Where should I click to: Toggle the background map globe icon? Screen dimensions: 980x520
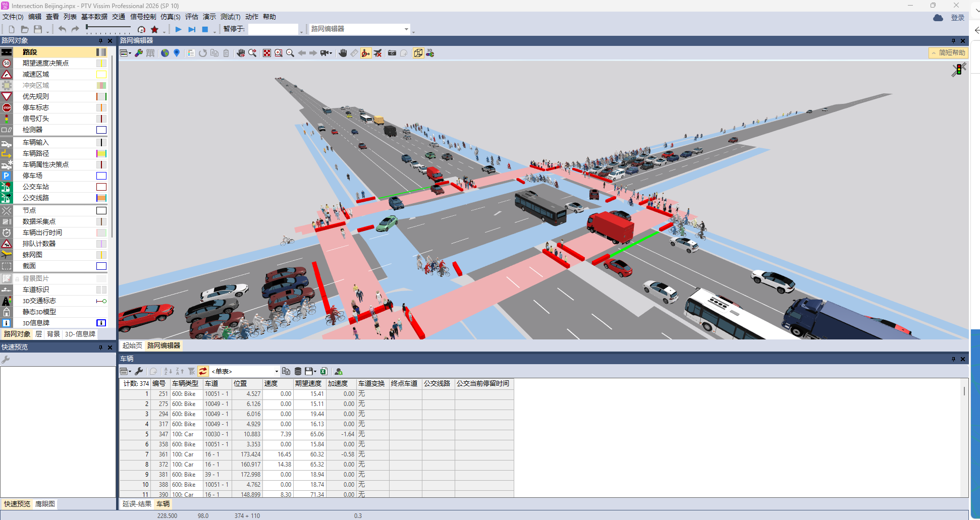tap(165, 53)
